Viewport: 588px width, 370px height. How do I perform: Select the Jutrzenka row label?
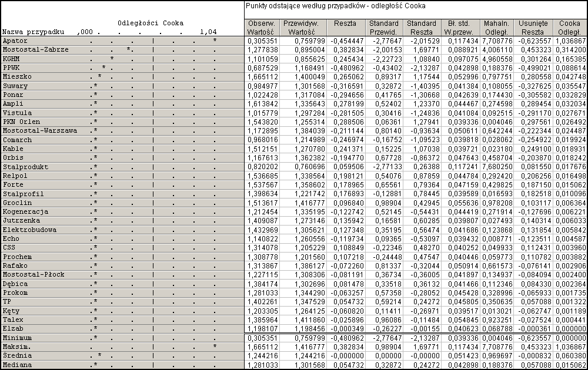pos(21,221)
